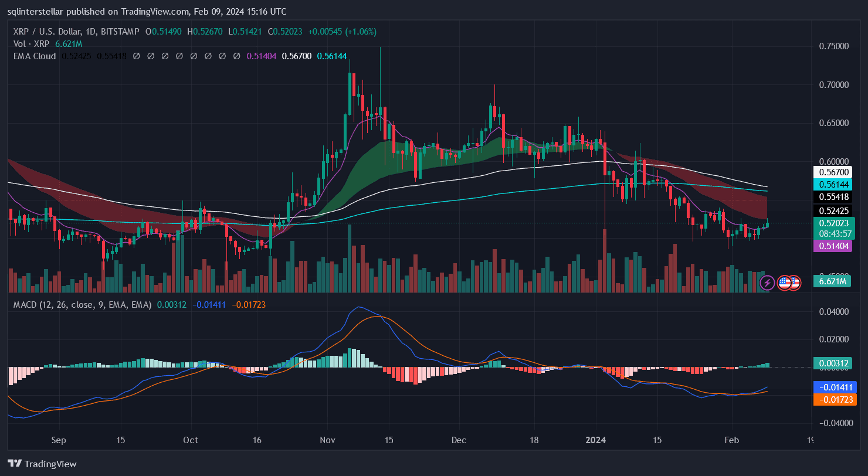Click the TradingView logo at bottom left
Image resolution: width=868 pixels, height=476 pixels.
click(42, 464)
